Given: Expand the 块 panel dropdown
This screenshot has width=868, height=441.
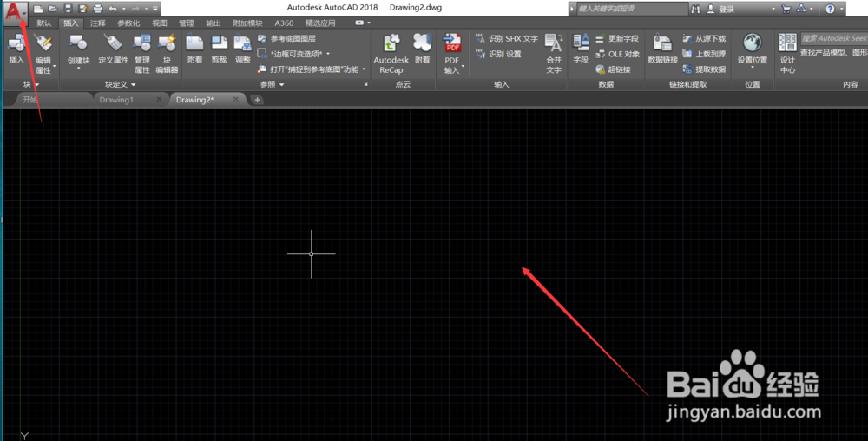Looking at the screenshot, I should (x=37, y=85).
